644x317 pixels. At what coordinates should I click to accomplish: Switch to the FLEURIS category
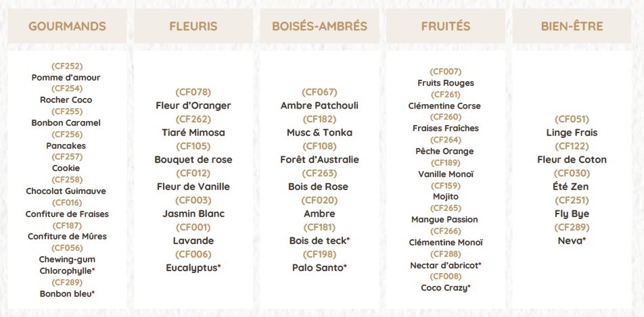coord(193,26)
